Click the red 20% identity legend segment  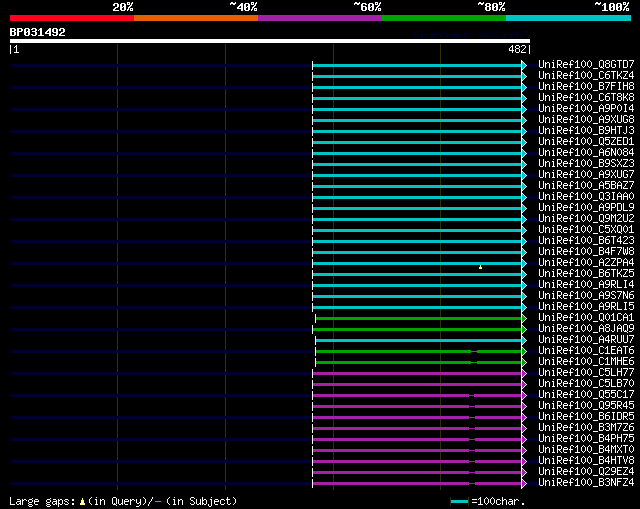[x=72, y=18]
